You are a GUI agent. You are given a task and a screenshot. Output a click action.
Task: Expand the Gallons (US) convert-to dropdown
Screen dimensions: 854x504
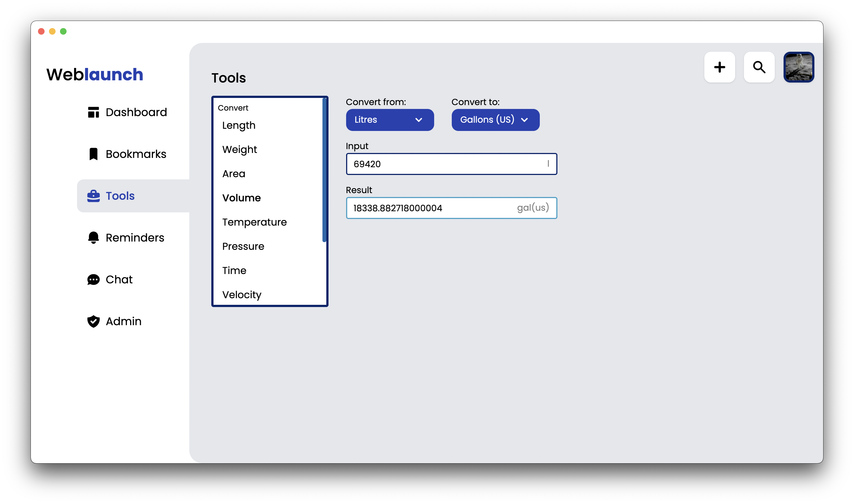(495, 120)
